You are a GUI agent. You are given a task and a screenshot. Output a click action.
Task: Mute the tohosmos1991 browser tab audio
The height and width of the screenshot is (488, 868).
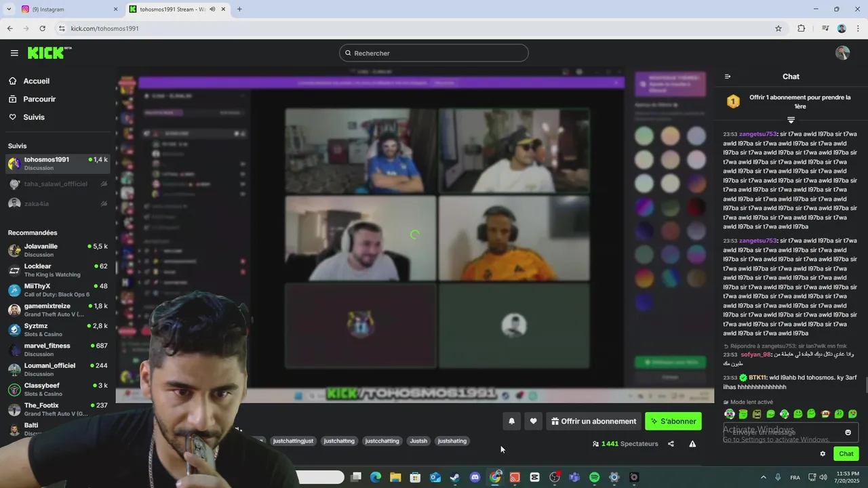213,9
